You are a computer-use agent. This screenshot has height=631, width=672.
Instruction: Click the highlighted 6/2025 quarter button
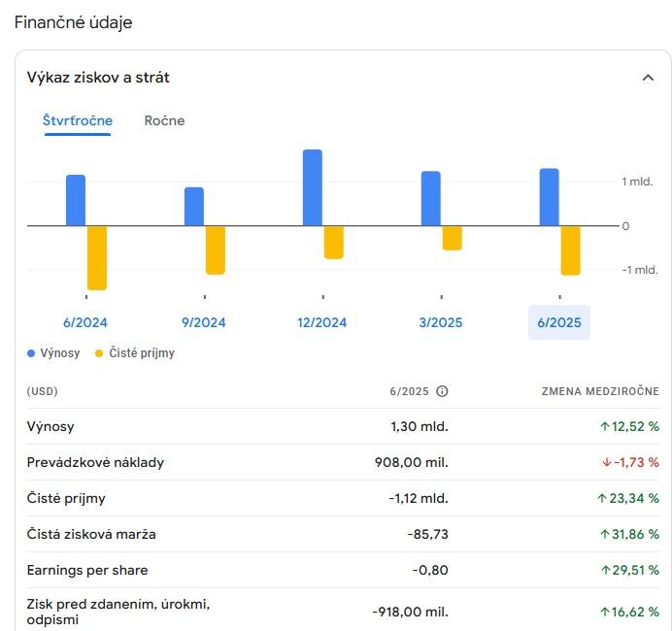pos(558,322)
